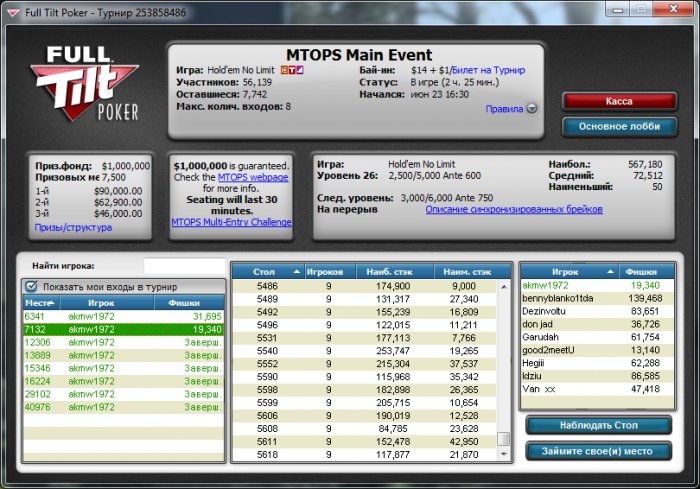Viewport: 700px width, 489px height.
Task: Sort table players by Игрок header at right
Action: click(570, 272)
